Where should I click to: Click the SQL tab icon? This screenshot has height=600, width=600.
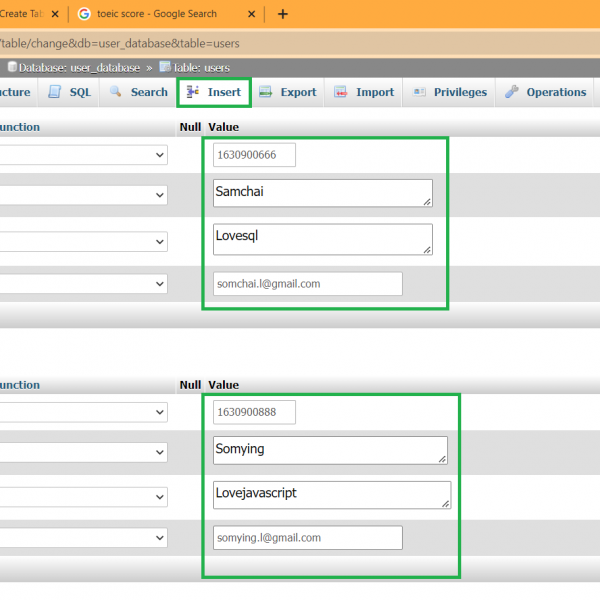point(56,92)
